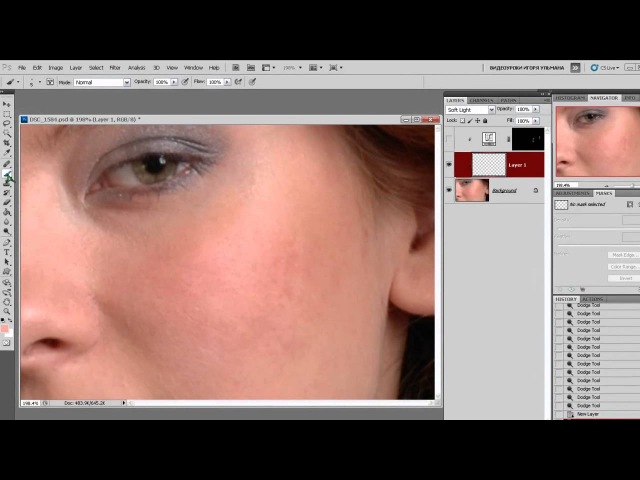Viewport: 640px width, 480px height.
Task: Click the Mask Edge button
Action: pyautogui.click(x=623, y=255)
